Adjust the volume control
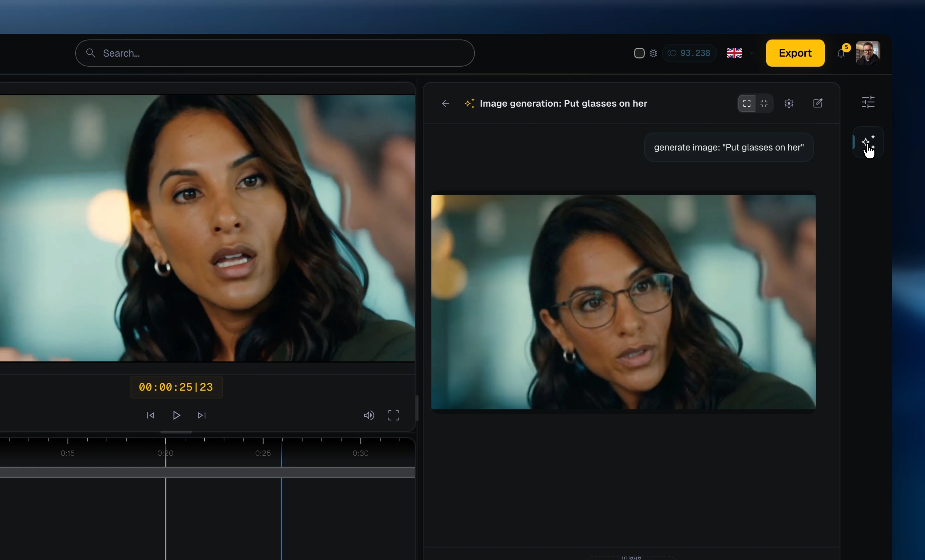Image resolution: width=925 pixels, height=560 pixels. pos(369,415)
